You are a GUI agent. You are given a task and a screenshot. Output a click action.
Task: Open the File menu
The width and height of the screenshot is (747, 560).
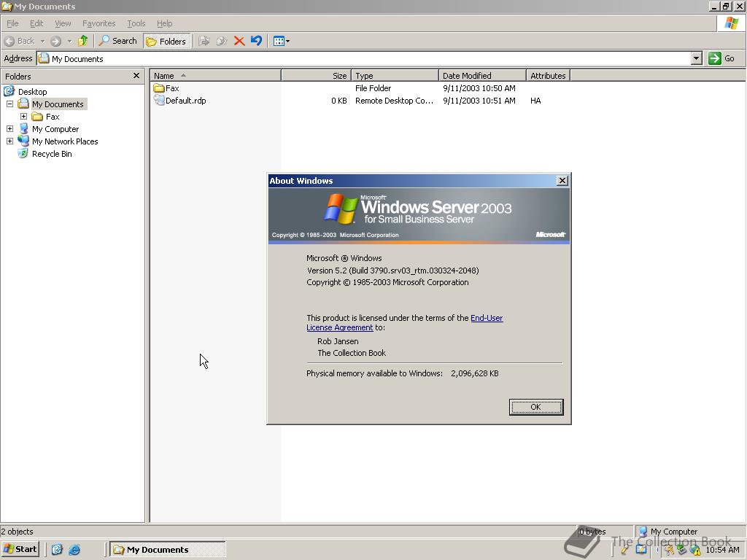click(x=12, y=23)
